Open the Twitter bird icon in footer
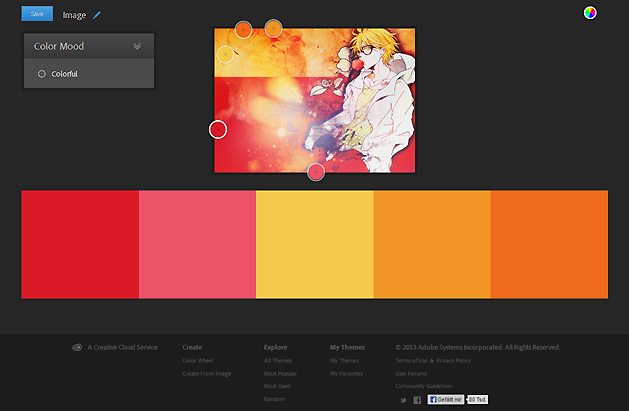 click(x=403, y=400)
